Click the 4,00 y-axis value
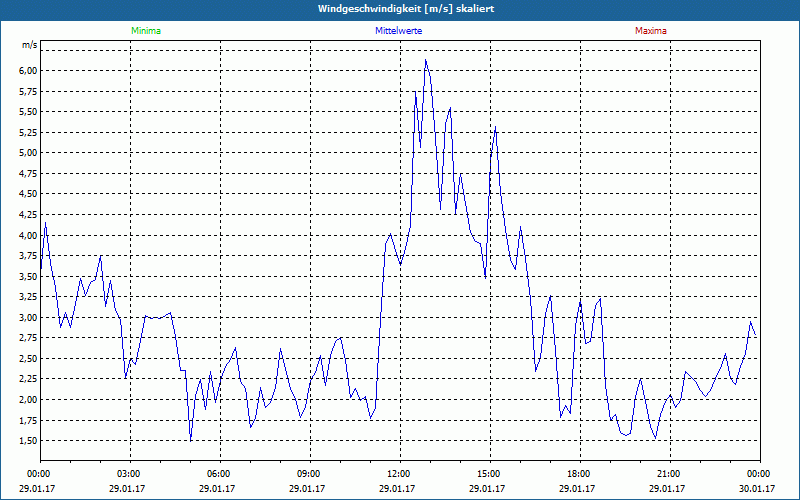 [29, 235]
